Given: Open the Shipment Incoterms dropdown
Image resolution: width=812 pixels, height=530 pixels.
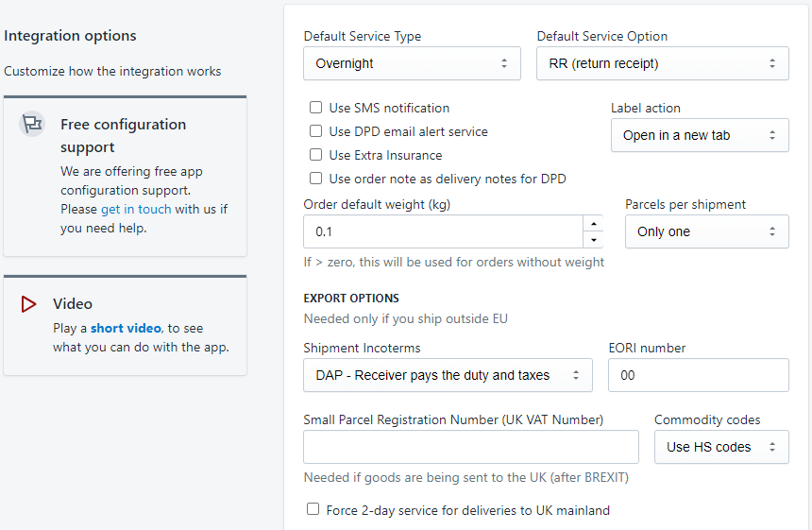Looking at the screenshot, I should pos(448,375).
